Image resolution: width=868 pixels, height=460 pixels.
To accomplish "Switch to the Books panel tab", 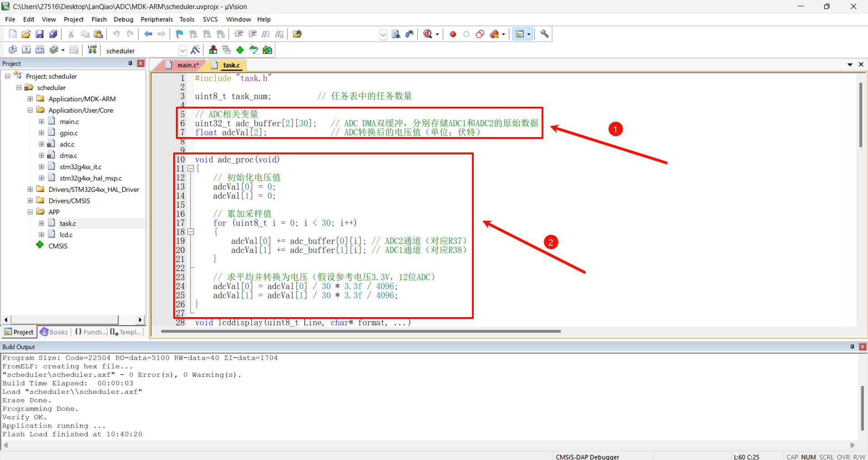I will [x=54, y=332].
